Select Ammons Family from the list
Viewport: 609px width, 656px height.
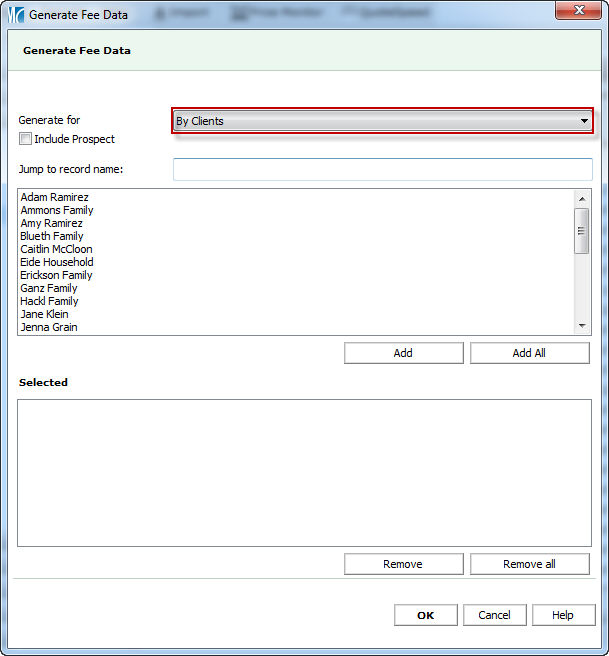[57, 210]
